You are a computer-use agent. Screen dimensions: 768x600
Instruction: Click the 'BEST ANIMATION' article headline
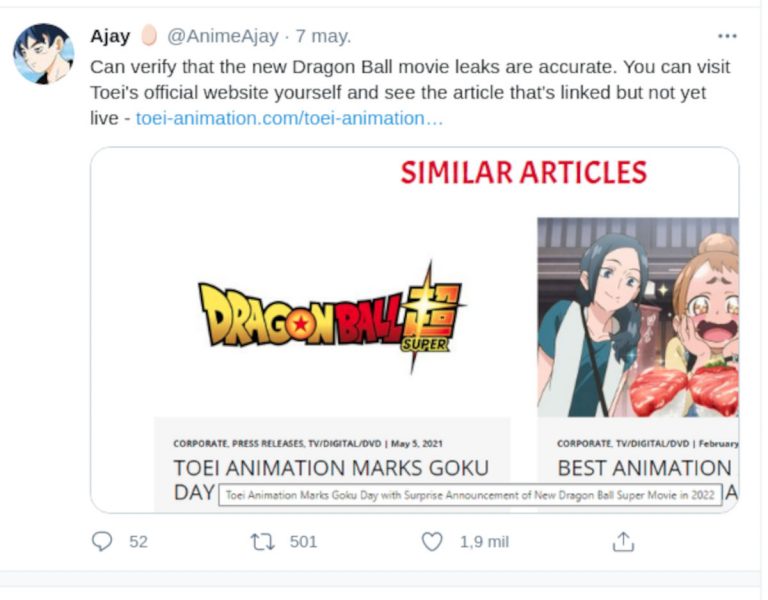(x=644, y=468)
